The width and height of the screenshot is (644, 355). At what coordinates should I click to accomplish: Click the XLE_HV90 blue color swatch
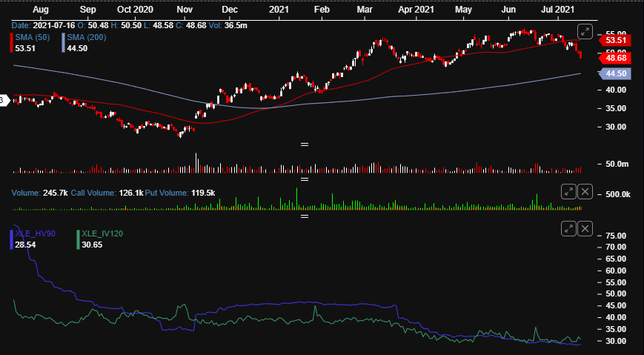point(12,239)
